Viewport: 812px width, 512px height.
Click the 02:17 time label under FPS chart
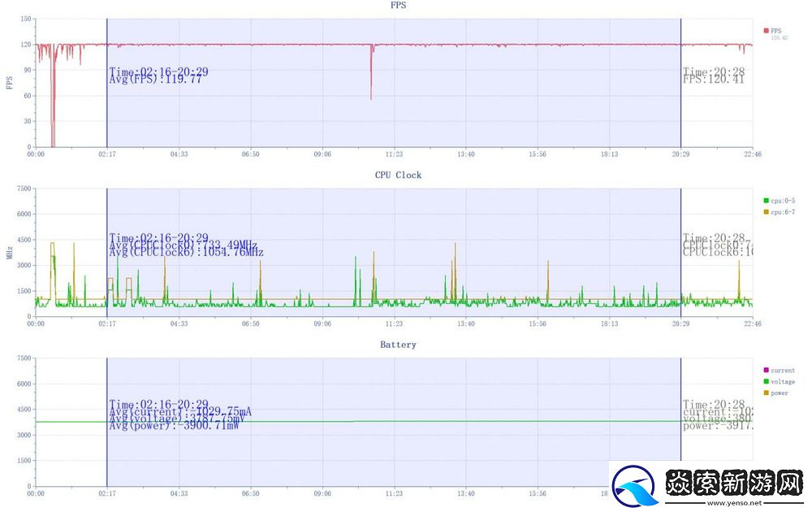[x=107, y=154]
